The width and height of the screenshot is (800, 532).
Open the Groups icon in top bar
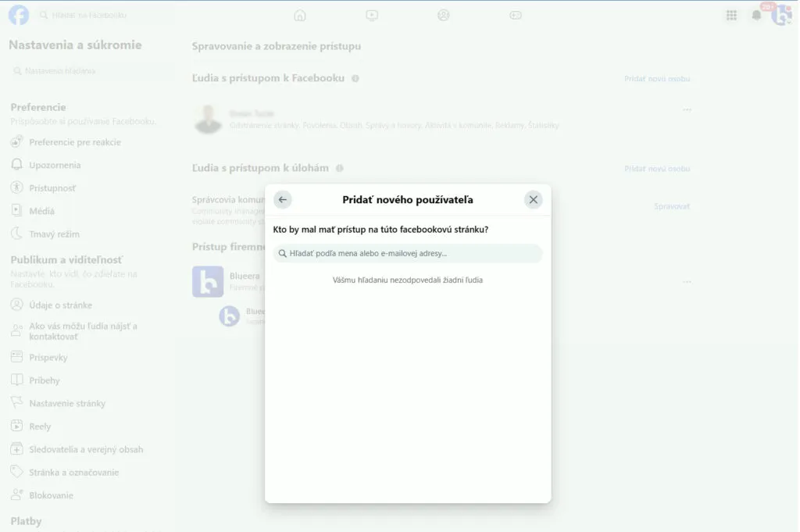point(444,15)
